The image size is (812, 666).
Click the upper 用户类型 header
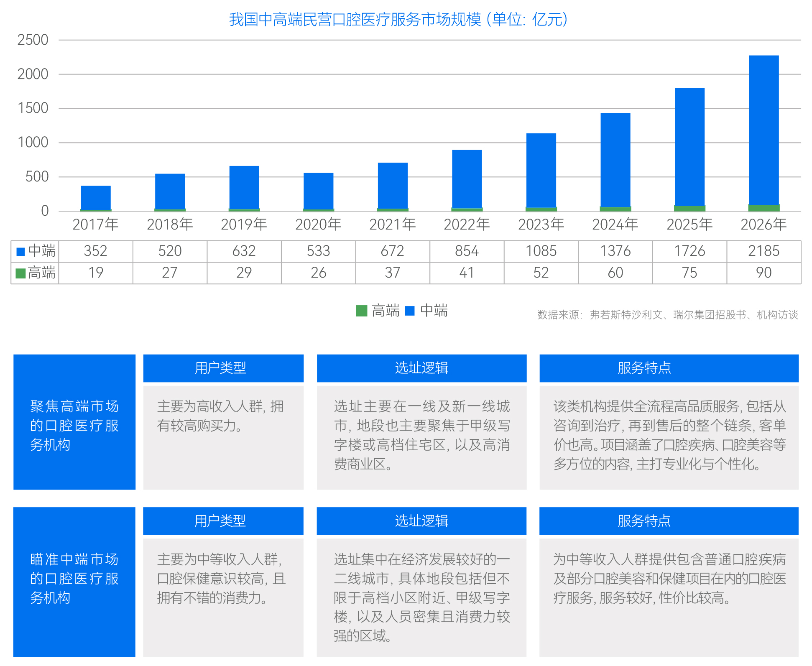pos(223,368)
